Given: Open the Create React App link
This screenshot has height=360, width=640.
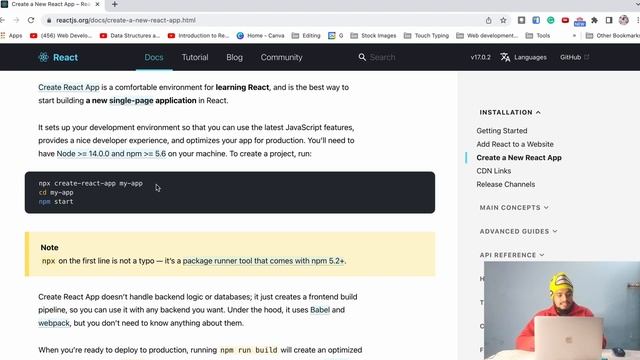Looking at the screenshot, I should pos(69,87).
